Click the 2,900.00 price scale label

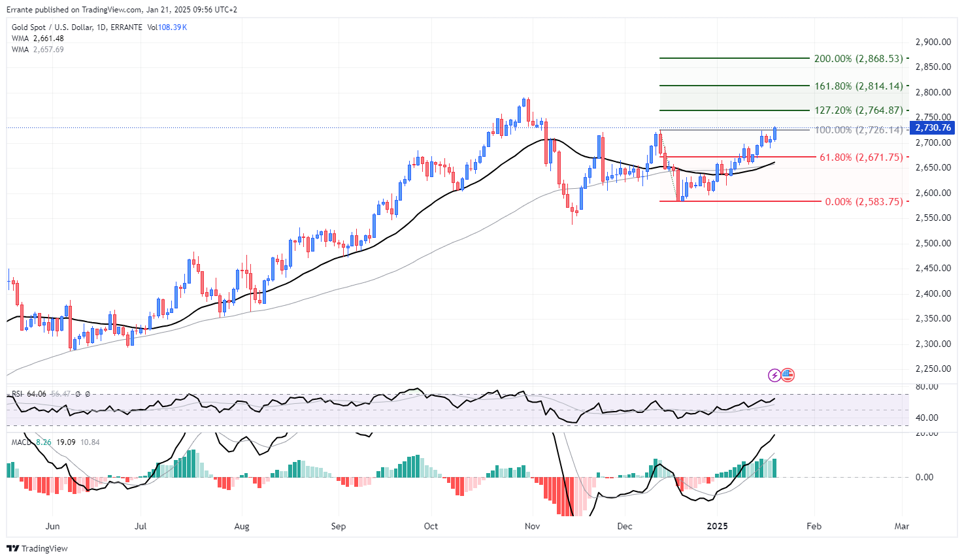click(x=933, y=42)
